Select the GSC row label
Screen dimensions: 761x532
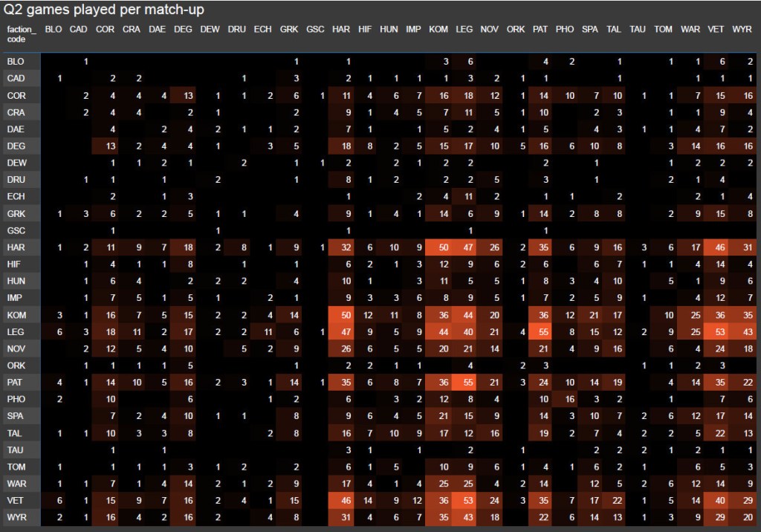(16, 230)
